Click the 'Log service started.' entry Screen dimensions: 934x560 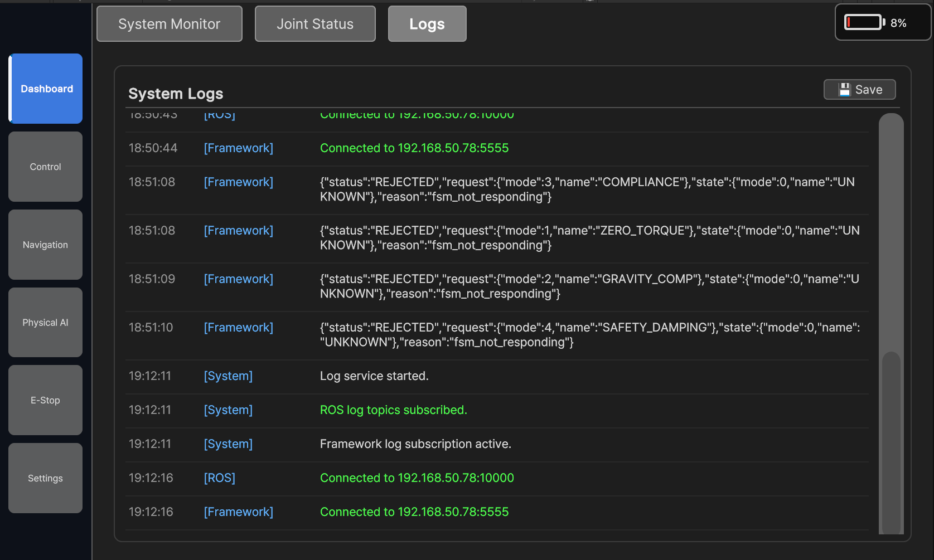coord(374,376)
